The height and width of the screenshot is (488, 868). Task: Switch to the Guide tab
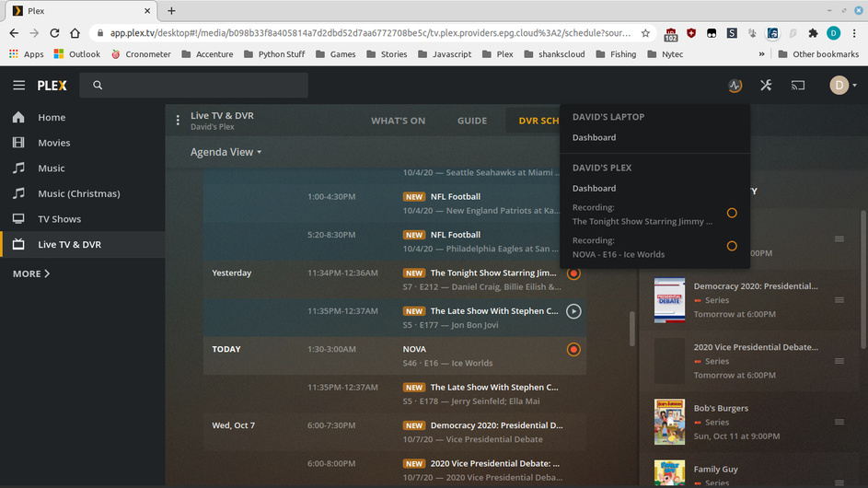point(472,121)
